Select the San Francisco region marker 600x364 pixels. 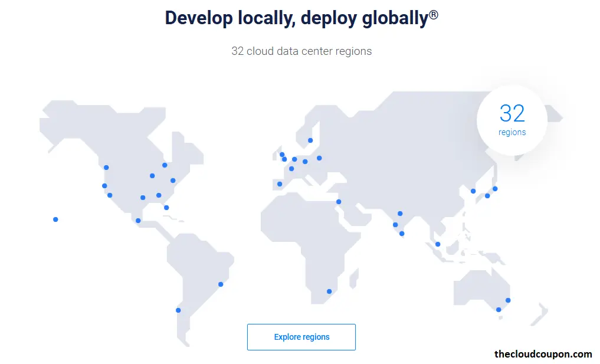click(x=104, y=186)
